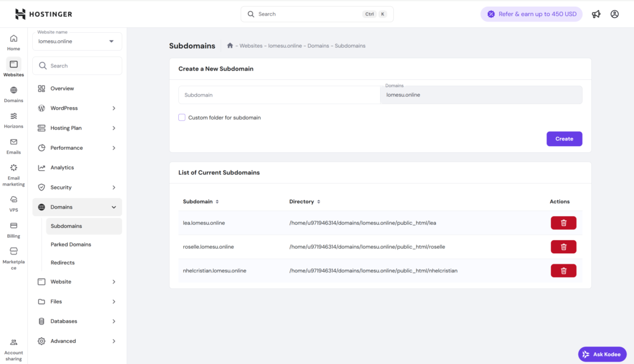Screen dimensions: 634x364
Task: Enable Custom folder for subdomain checkbox
Action: (182, 118)
